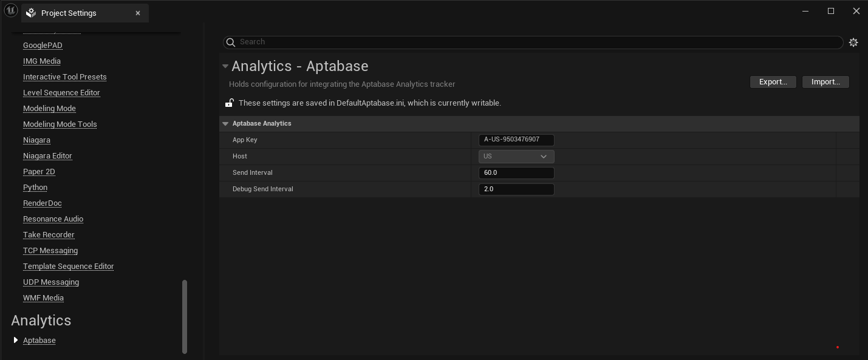
Task: Open Niagara plugin settings
Action: 36,140
